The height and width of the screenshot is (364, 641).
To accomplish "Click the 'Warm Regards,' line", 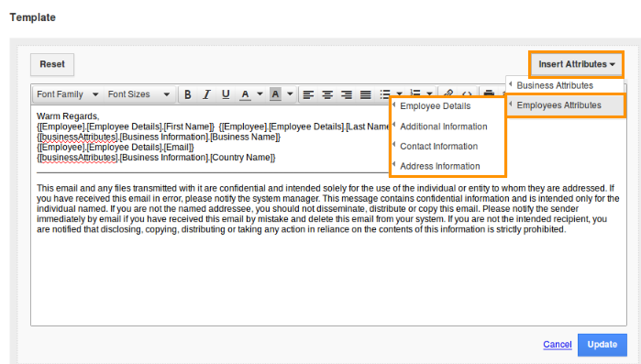I will point(68,116).
